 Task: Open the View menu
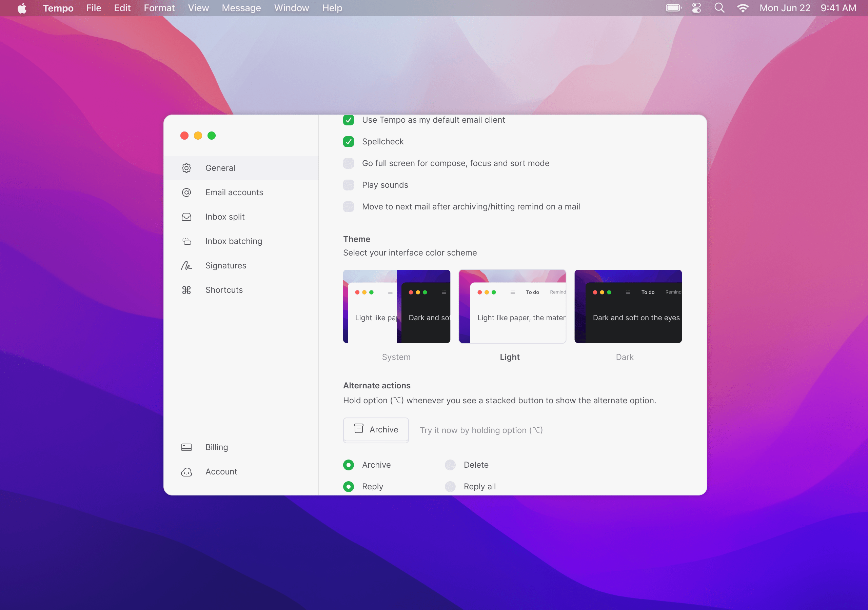click(x=198, y=8)
